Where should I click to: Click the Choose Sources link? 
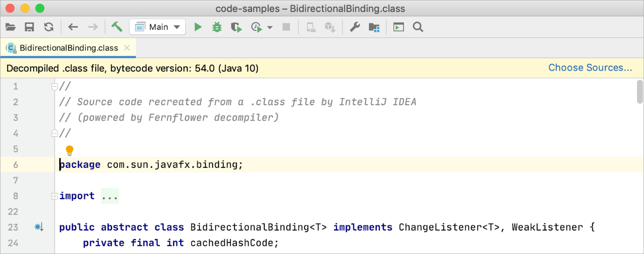590,68
